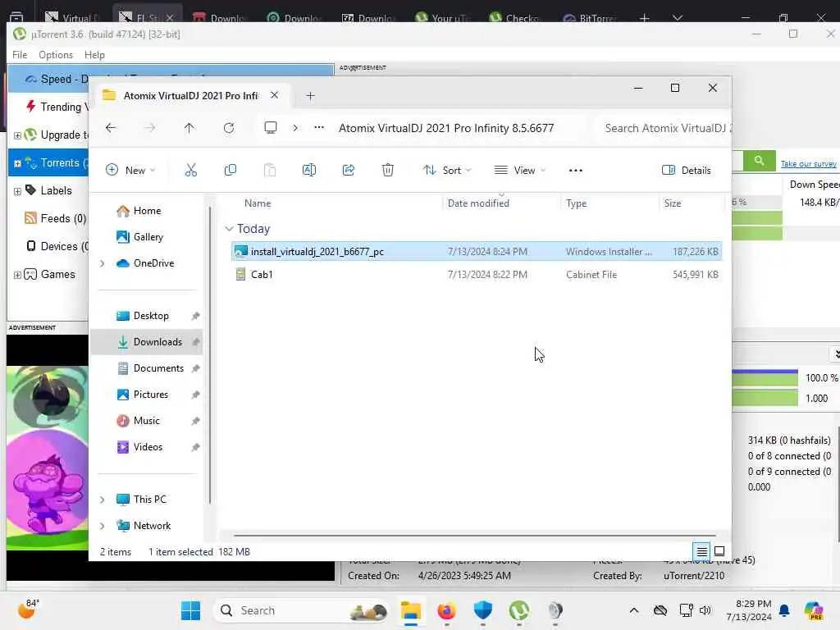
Task: Sort by the Size column header
Action: (x=673, y=203)
